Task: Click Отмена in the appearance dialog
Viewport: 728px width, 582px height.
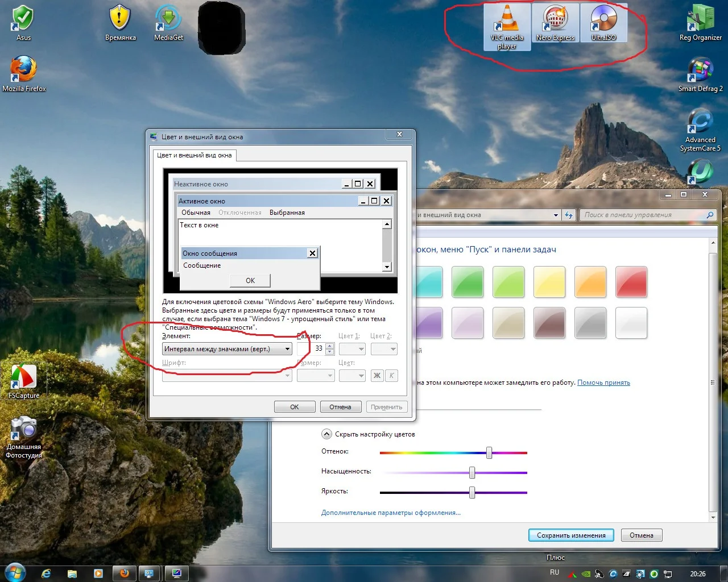Action: [340, 407]
